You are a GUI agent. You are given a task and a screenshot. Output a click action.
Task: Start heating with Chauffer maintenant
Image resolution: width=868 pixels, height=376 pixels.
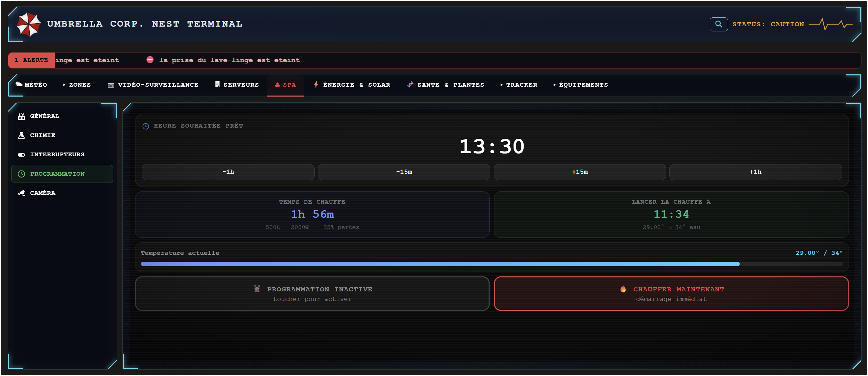coord(671,294)
